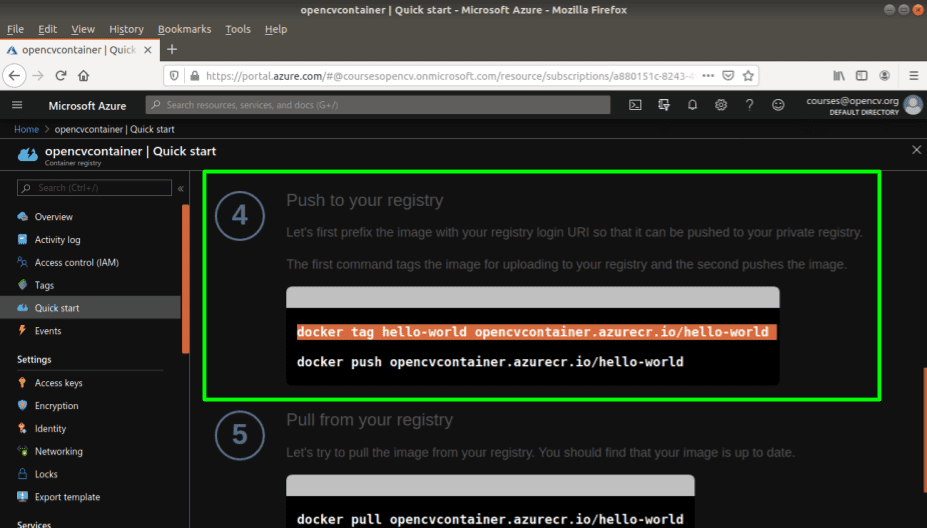Close the opencvcontainer browser tab
The width and height of the screenshot is (927, 528).
(x=148, y=50)
